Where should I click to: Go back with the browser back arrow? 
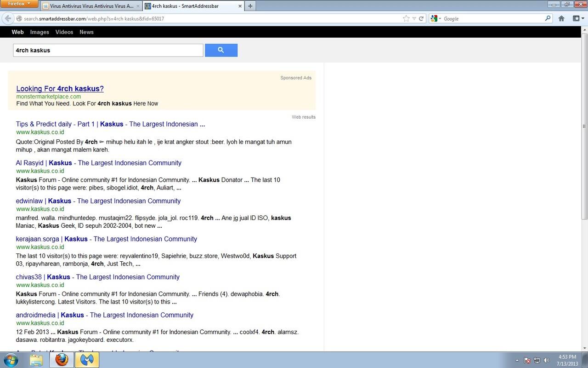pos(7,19)
